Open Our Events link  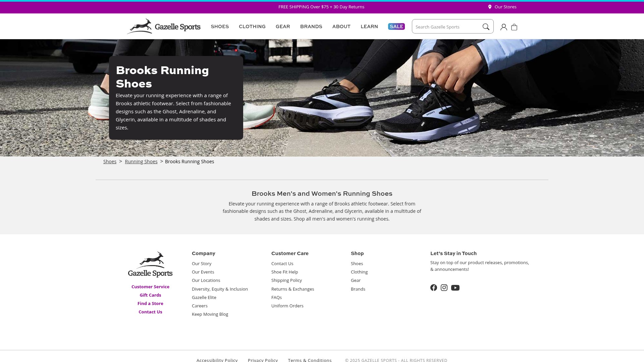pyautogui.click(x=203, y=272)
